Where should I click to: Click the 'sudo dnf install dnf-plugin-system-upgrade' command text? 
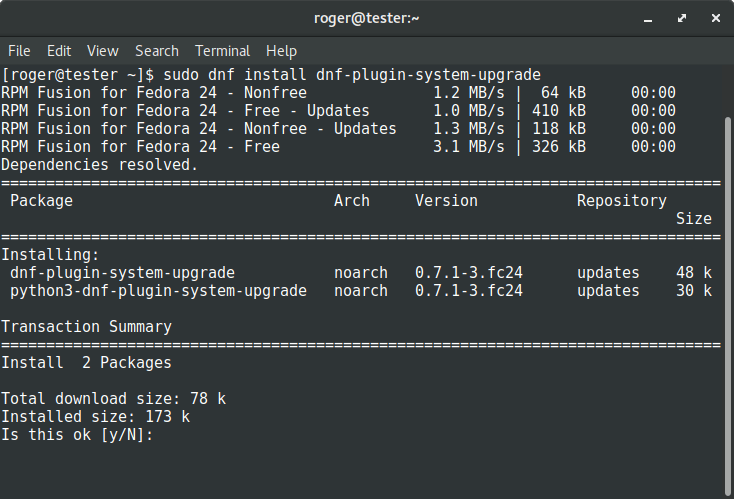click(352, 75)
